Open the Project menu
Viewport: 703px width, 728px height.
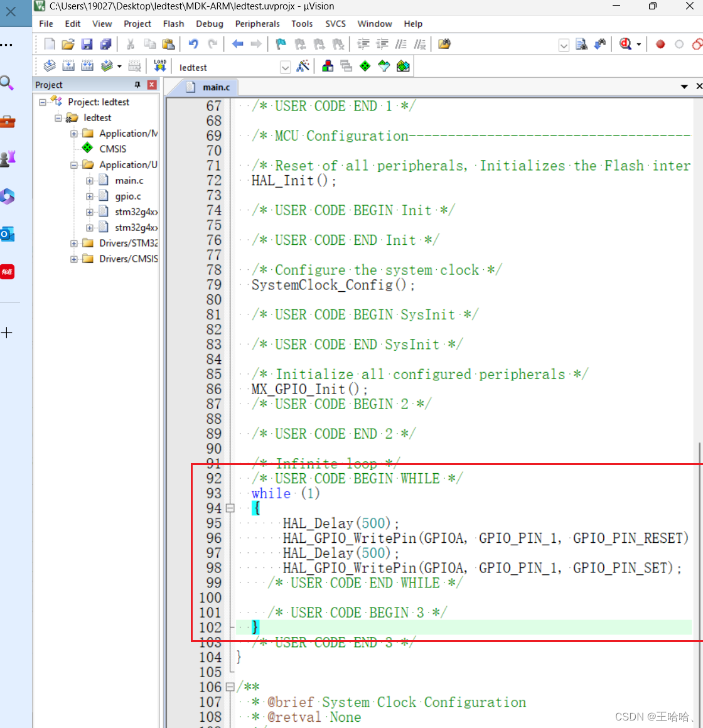coord(137,24)
